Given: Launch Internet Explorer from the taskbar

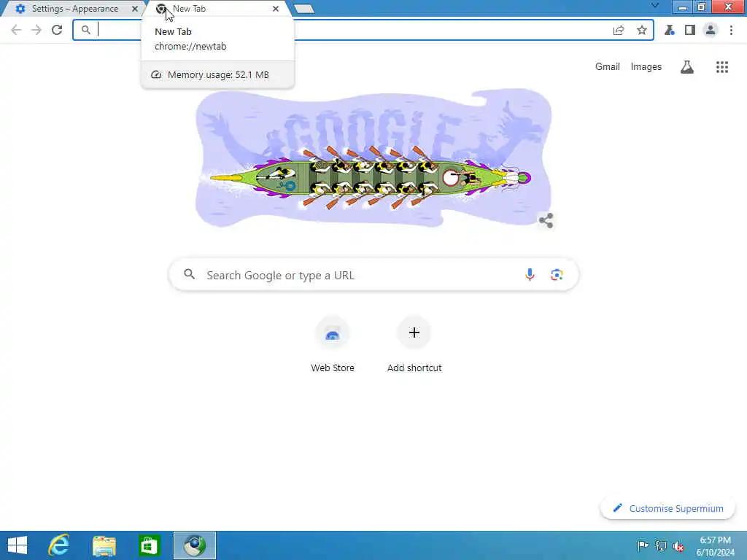Looking at the screenshot, I should click(x=59, y=545).
